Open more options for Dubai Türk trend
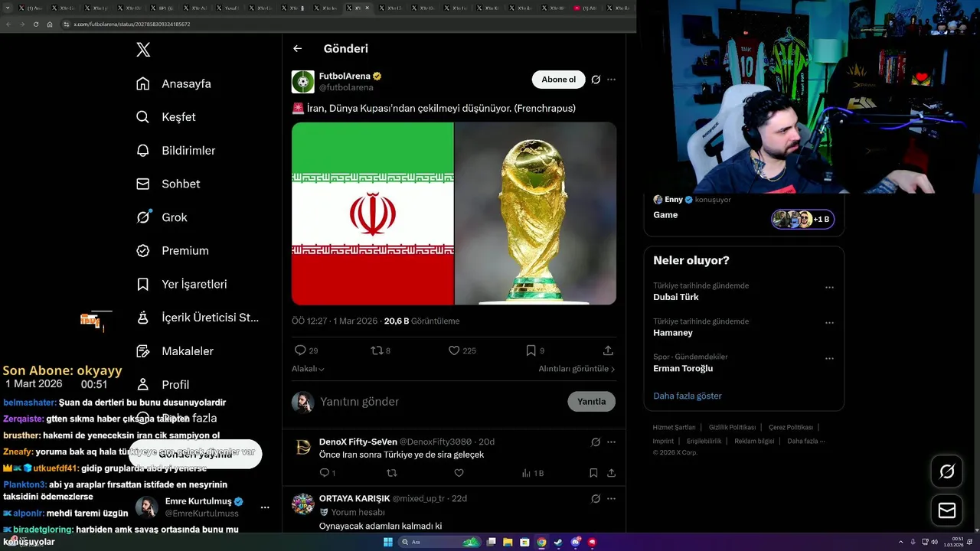Viewport: 980px width, 551px height. [x=829, y=288]
